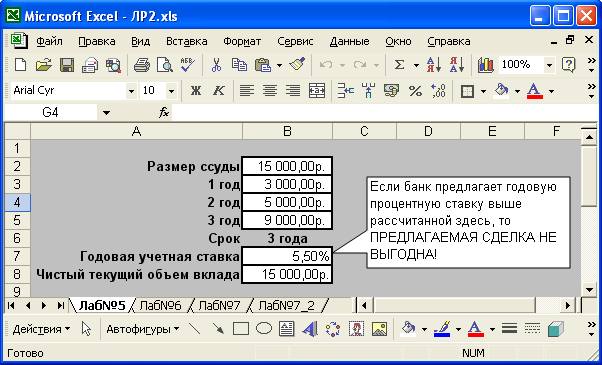This screenshot has height=365, width=602.
Task: Align text to the right
Action: coord(293,91)
